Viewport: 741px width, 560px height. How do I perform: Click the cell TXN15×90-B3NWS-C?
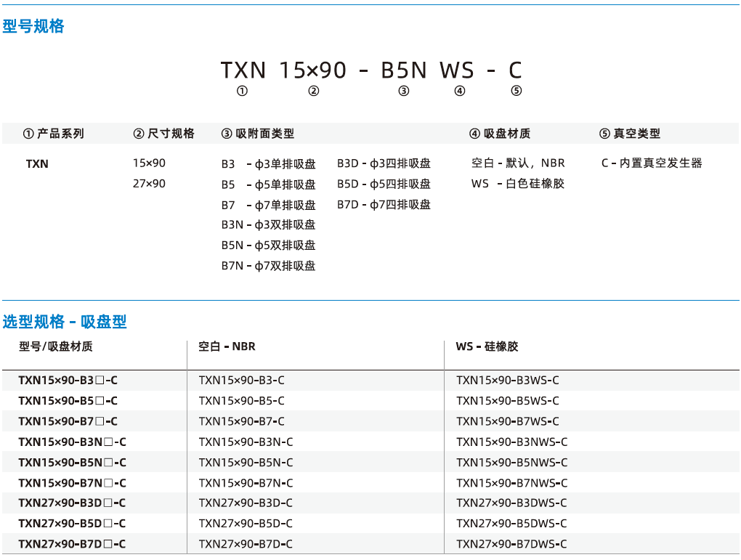pyautogui.click(x=512, y=442)
